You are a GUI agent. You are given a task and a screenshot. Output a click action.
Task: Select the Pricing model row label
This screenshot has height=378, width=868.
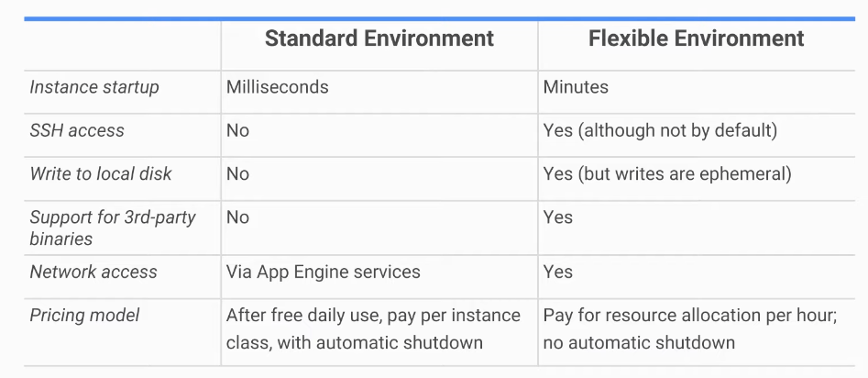(x=85, y=316)
